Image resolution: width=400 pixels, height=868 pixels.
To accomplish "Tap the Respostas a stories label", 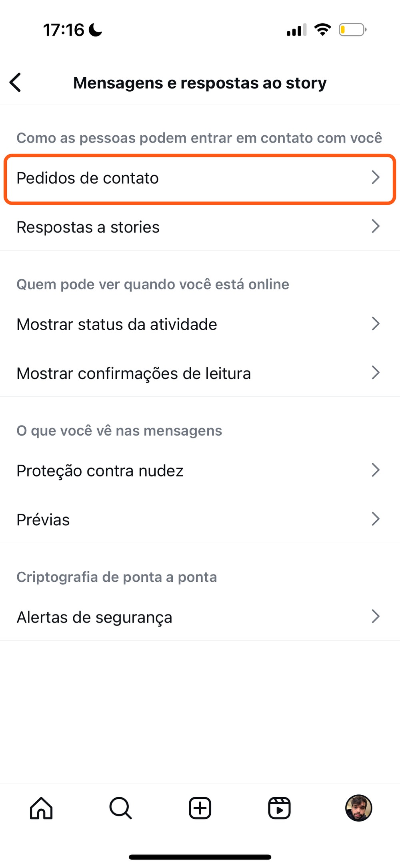I will point(88,227).
